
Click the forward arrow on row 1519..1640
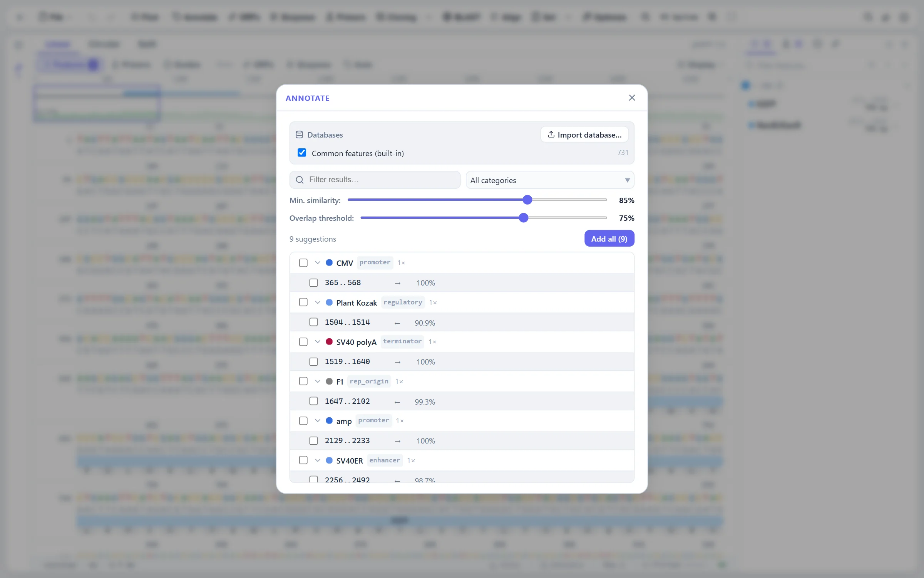[x=398, y=362]
